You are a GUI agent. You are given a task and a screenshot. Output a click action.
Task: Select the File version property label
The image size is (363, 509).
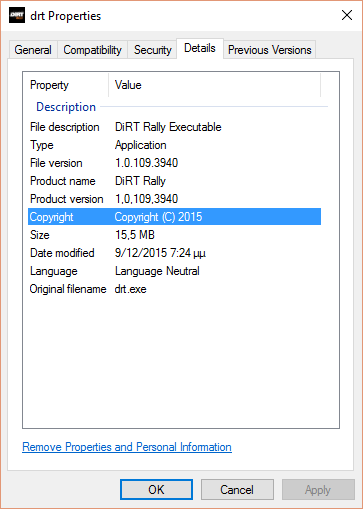56,163
